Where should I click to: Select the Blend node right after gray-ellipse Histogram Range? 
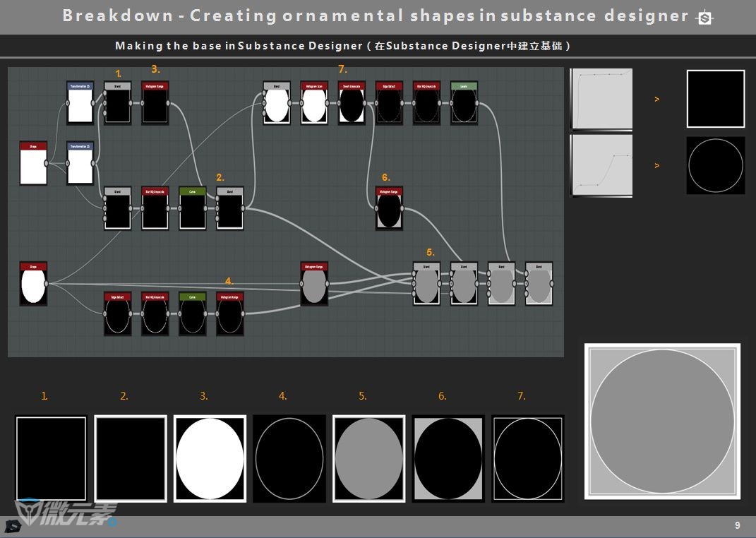[426, 283]
